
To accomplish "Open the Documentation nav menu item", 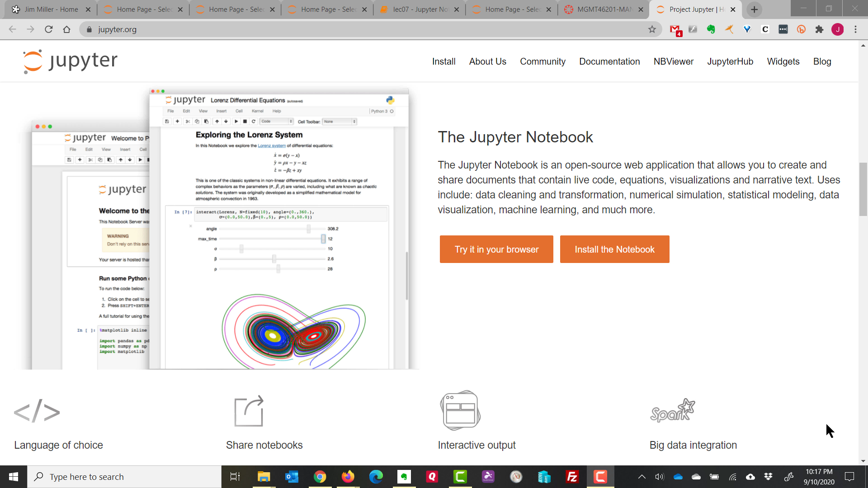I will point(609,61).
